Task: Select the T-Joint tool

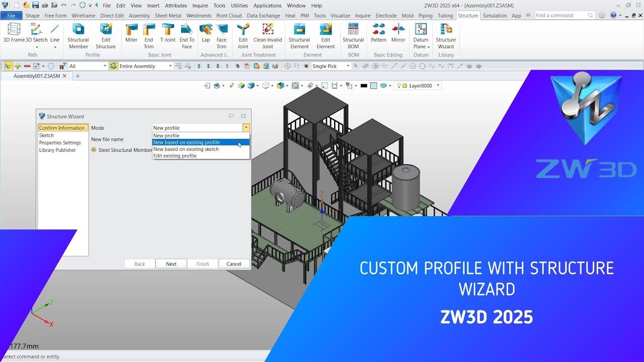Action: coord(168,33)
